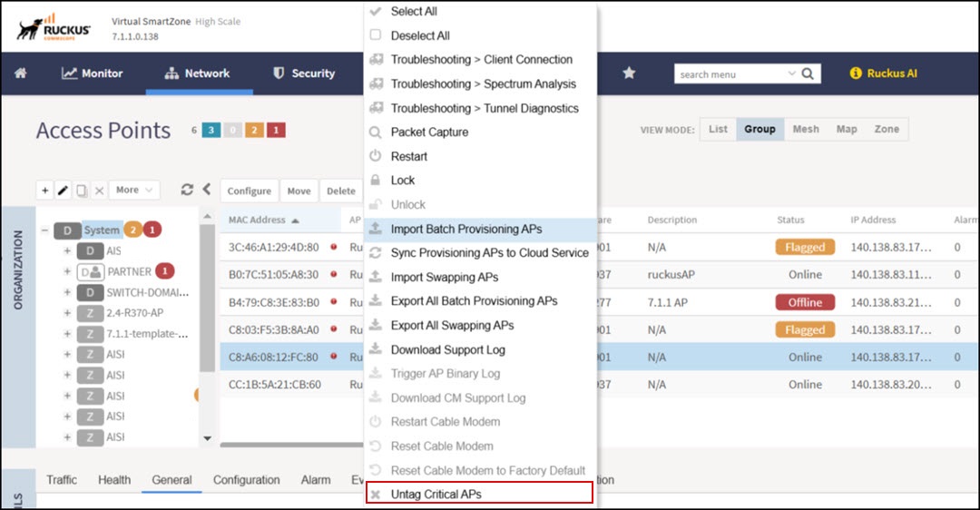Switch to the Health tab
The image size is (980, 510).
point(114,479)
